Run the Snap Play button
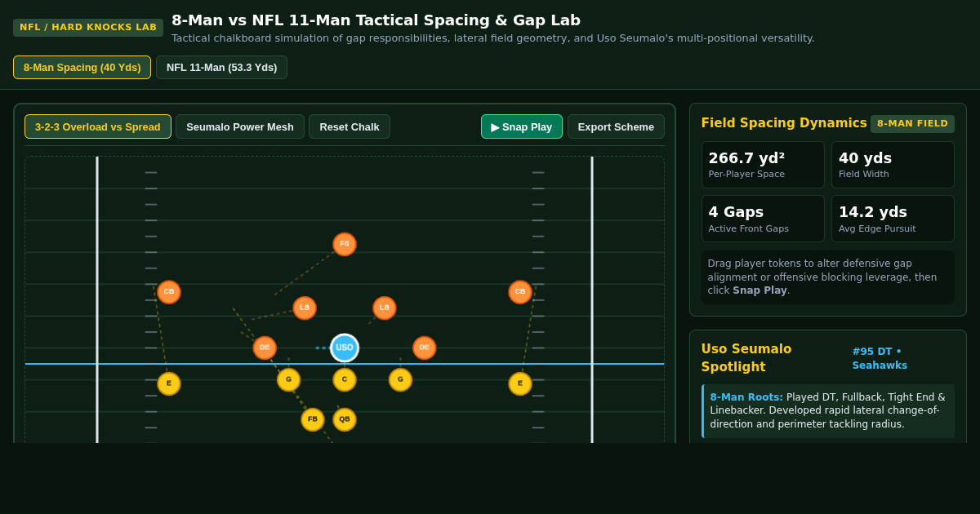The image size is (980, 514). (x=522, y=126)
